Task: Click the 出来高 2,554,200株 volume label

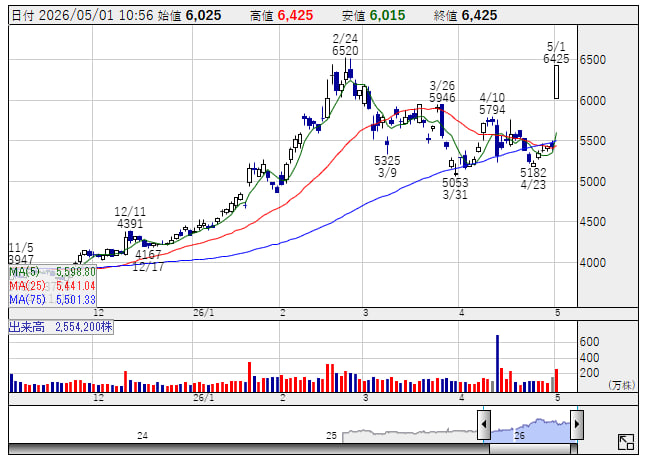Action: click(x=61, y=327)
